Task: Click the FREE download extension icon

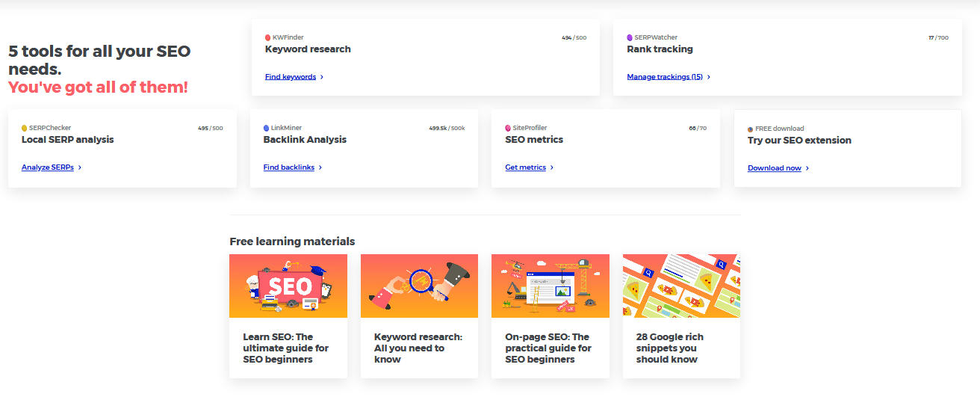Action: click(x=751, y=129)
